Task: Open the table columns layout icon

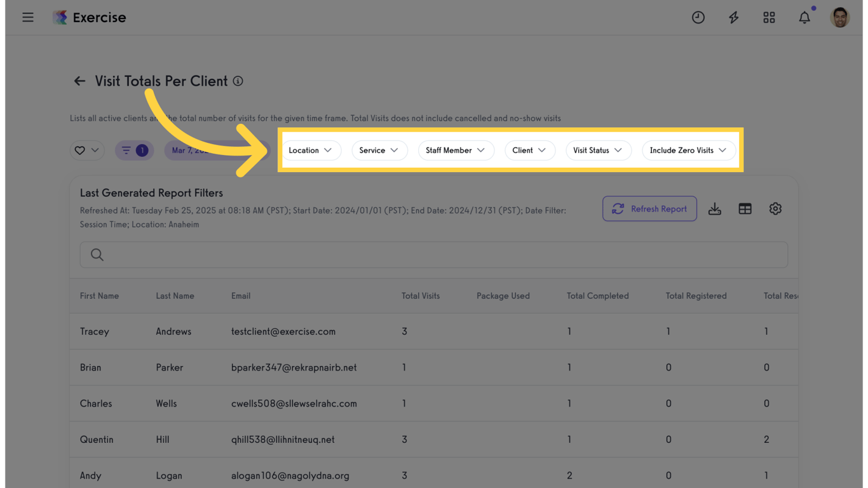Action: pyautogui.click(x=745, y=209)
